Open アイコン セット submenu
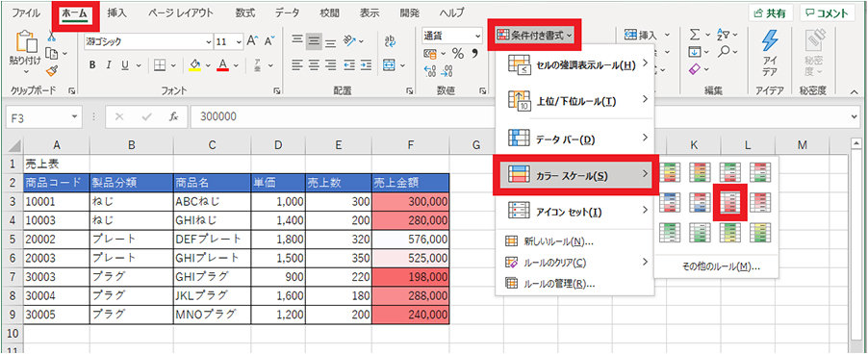Image resolution: width=868 pixels, height=354 pixels. [575, 212]
